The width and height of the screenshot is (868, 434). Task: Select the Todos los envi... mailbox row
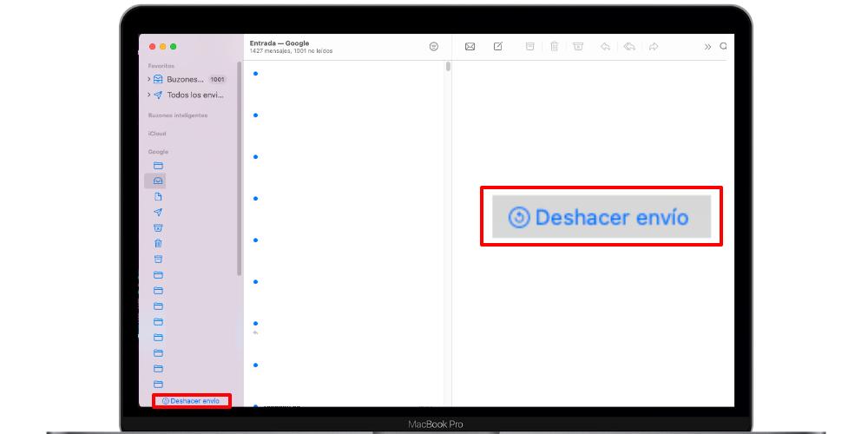pyautogui.click(x=188, y=95)
